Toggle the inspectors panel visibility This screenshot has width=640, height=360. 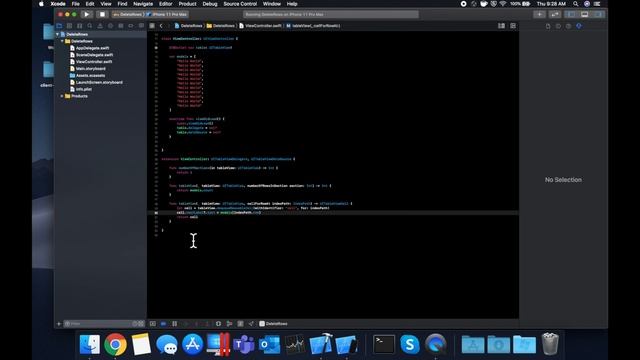[598, 14]
